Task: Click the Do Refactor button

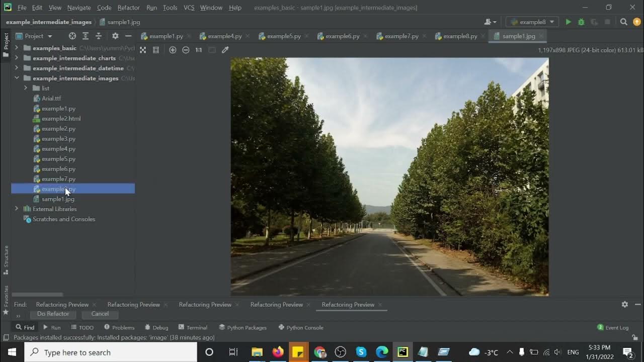Action: [x=53, y=314]
